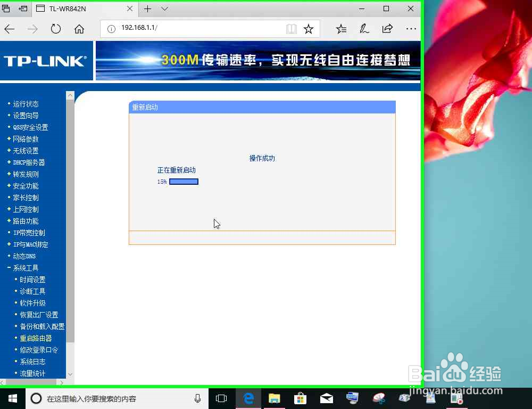
Task: Open the Share icon
Action: coord(387,29)
